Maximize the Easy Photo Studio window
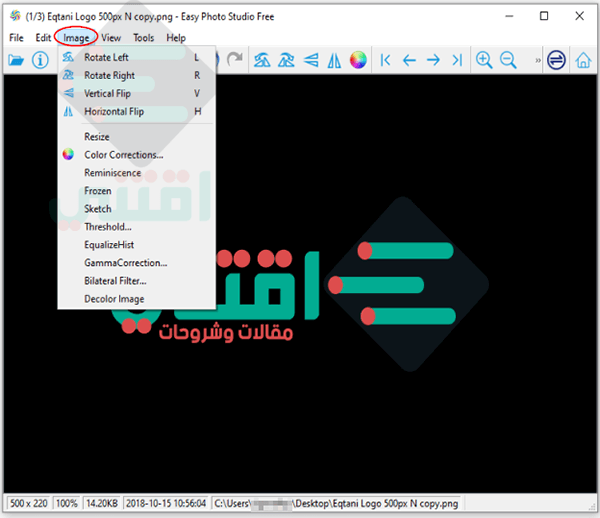The image size is (600, 518). tap(544, 16)
